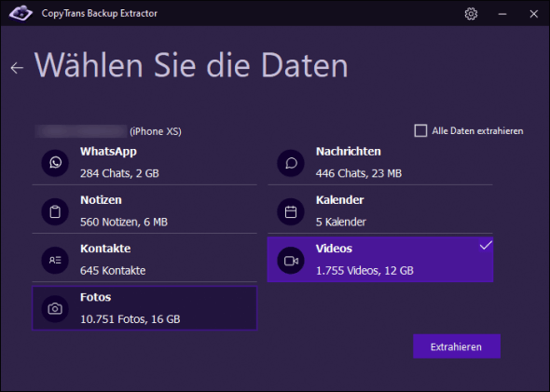Click the Nachrichten speech bubble icon
The image size is (550, 392).
click(x=291, y=163)
